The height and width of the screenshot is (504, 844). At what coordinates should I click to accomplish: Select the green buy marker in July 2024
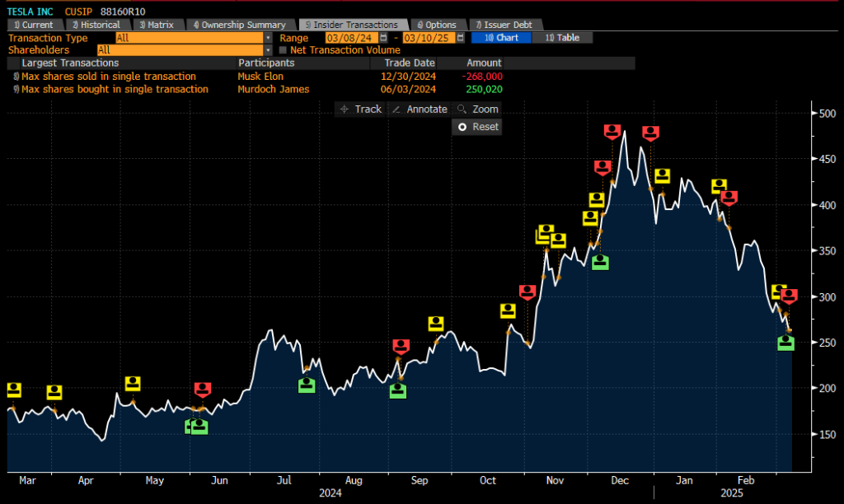click(307, 385)
